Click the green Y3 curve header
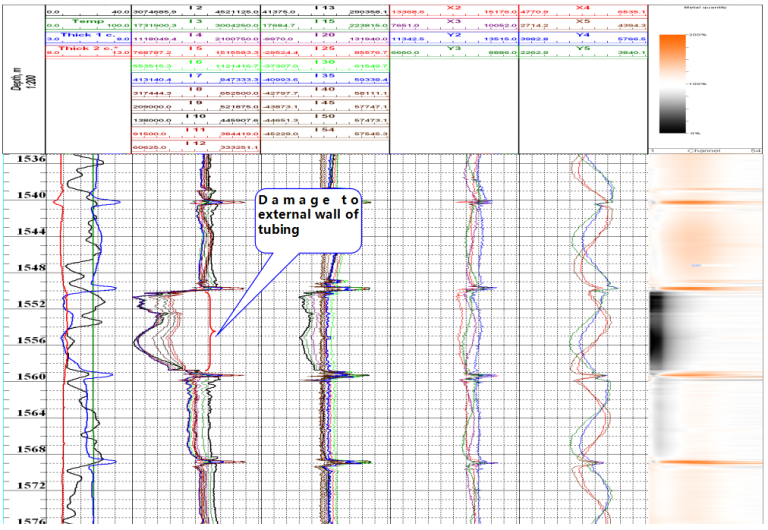 [x=453, y=48]
